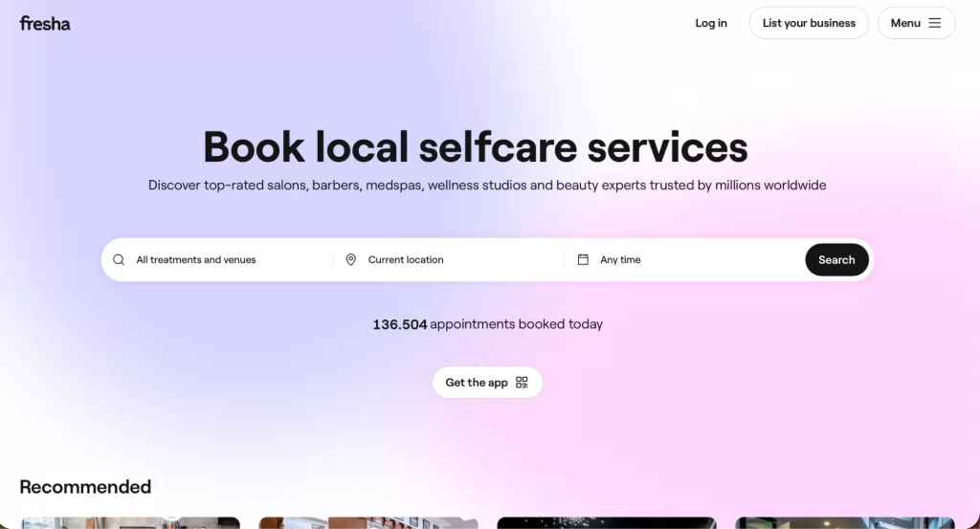980x529 pixels.
Task: Click the black Search button
Action: 836,260
